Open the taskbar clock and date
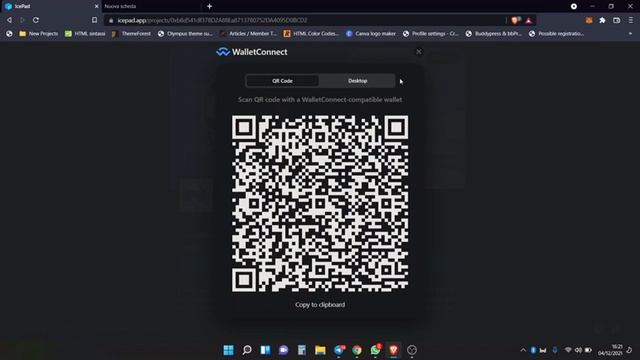640x360 pixels. (x=611, y=350)
